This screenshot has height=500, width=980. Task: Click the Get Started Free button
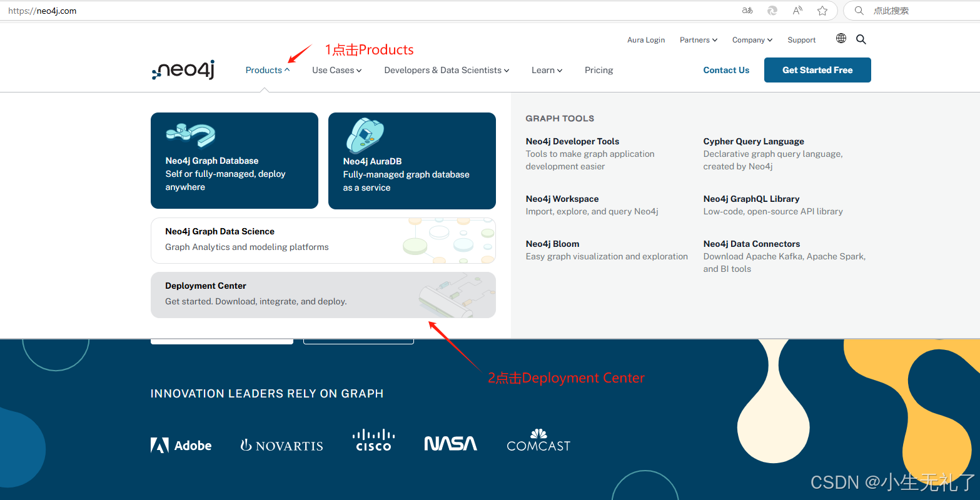(817, 70)
